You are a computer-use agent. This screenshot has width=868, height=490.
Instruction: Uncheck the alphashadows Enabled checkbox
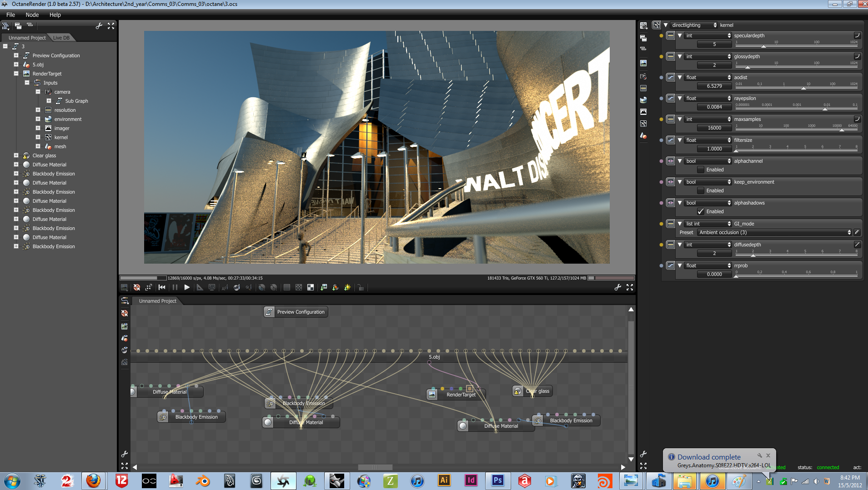701,211
